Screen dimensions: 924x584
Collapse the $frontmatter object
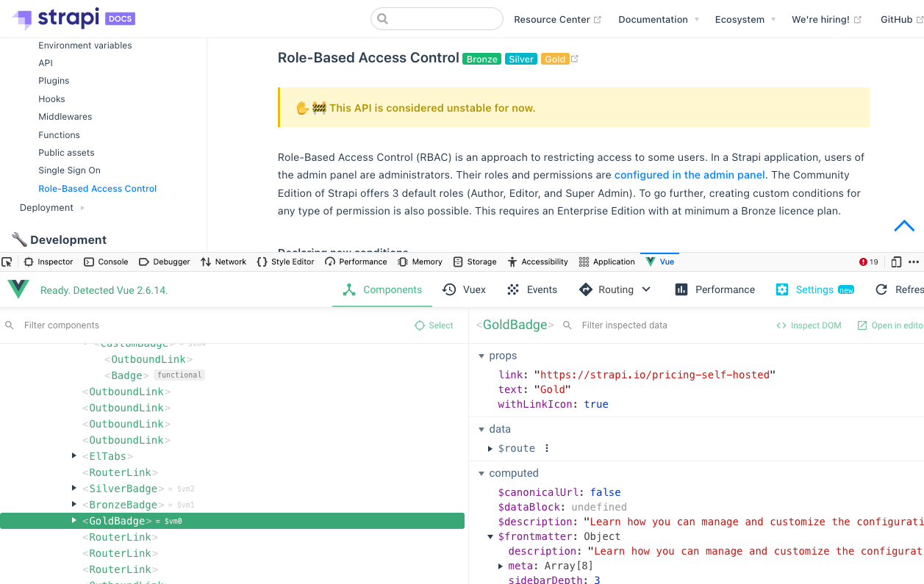coord(491,536)
